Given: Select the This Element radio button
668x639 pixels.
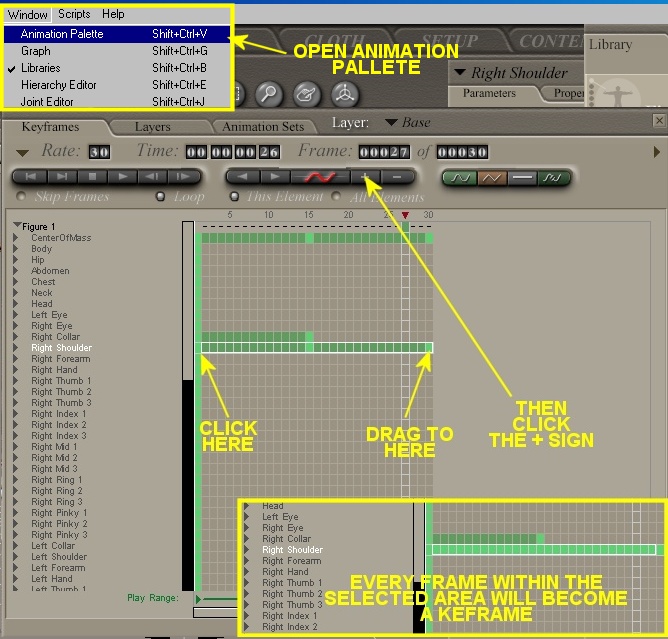Looking at the screenshot, I should [x=235, y=197].
